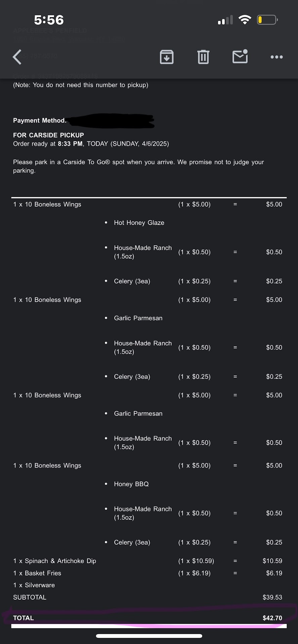Select the Hot Honey Glaze option text
The image size is (298, 644).
tap(139, 223)
